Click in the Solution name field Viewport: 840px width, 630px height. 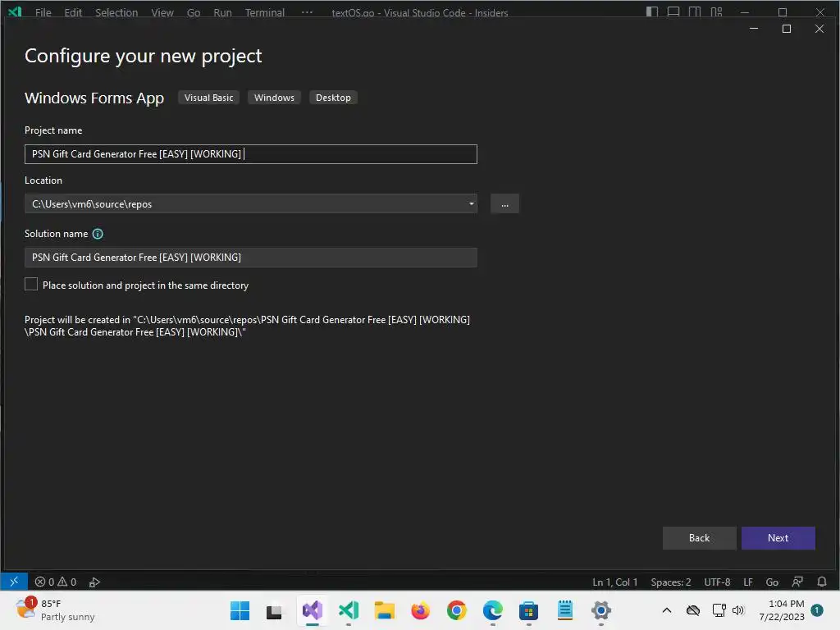click(251, 258)
